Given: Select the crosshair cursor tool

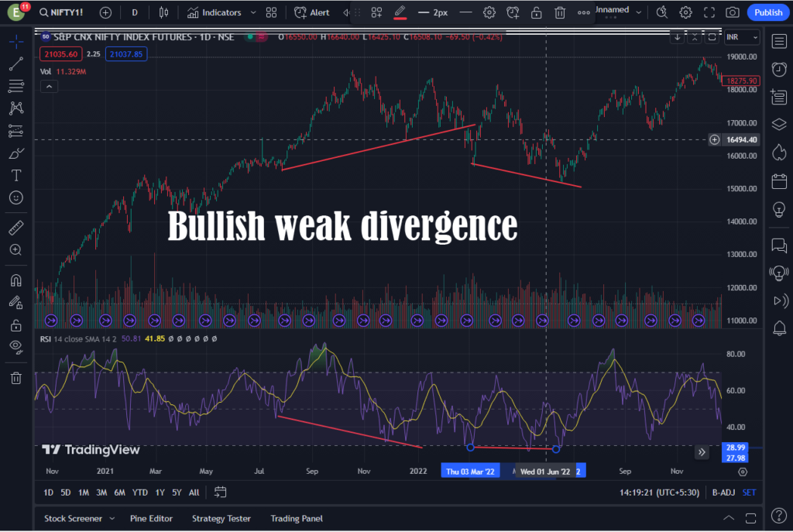Looking at the screenshot, I should tap(16, 42).
